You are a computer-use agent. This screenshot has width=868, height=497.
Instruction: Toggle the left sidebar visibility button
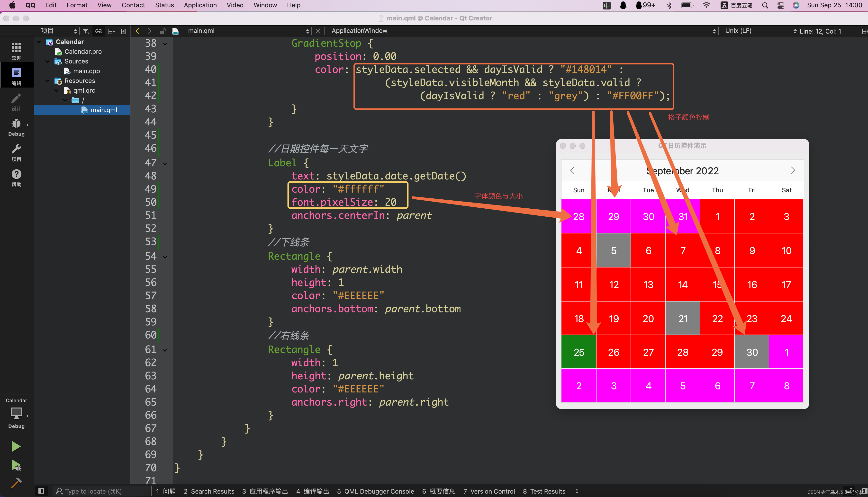(x=41, y=491)
